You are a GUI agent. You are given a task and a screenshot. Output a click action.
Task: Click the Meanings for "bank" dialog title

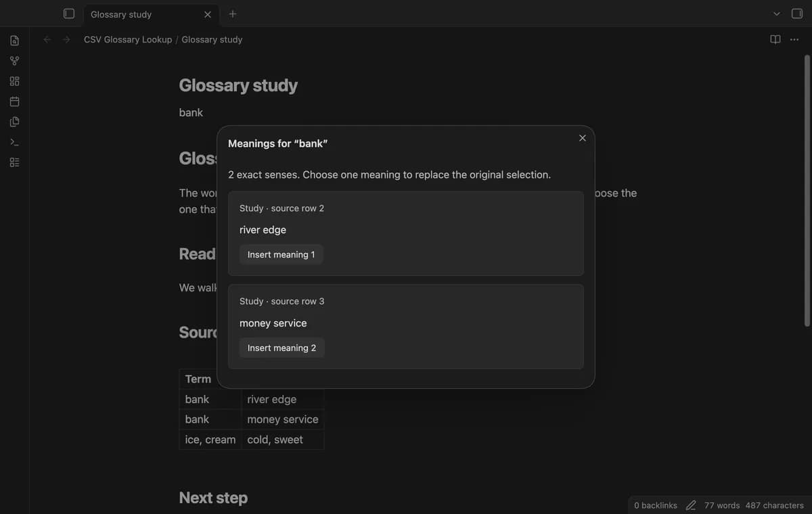[278, 143]
